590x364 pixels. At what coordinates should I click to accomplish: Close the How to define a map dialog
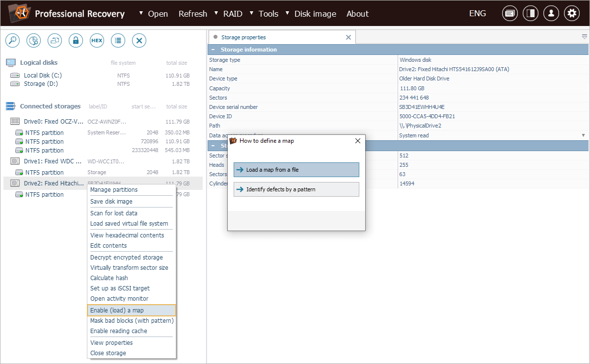click(x=358, y=141)
